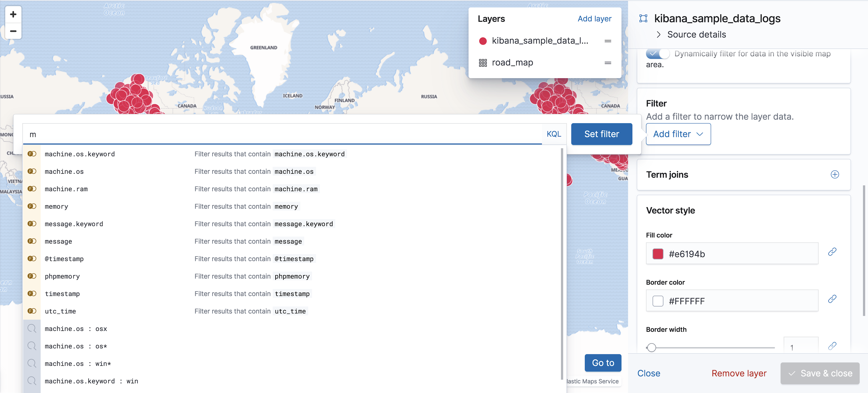Viewport: 868px width, 393px height.
Task: Open Add layer from the Layers panel
Action: click(x=594, y=19)
